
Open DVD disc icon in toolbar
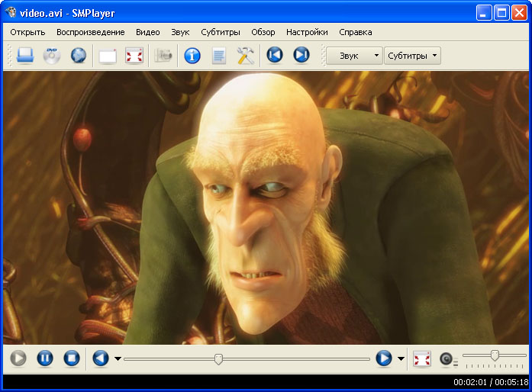(x=52, y=55)
